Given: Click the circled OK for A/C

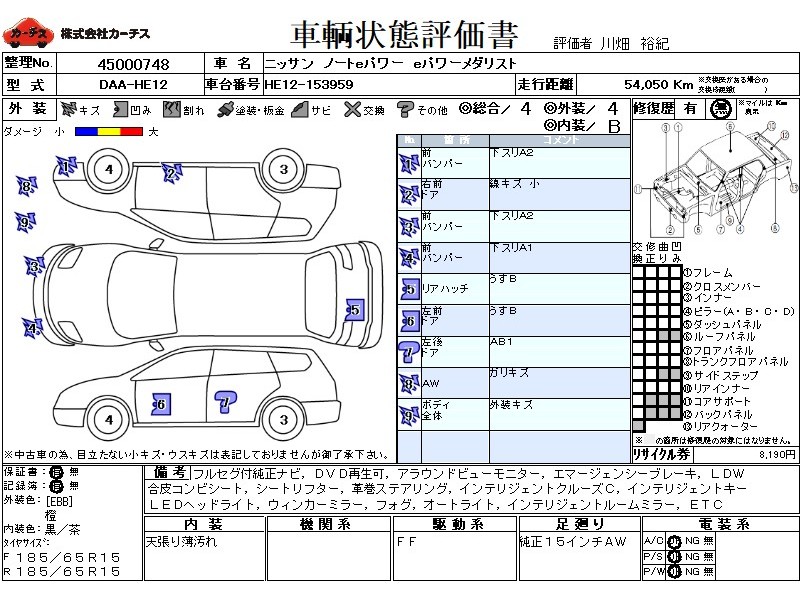Looking at the screenshot, I should (674, 541).
